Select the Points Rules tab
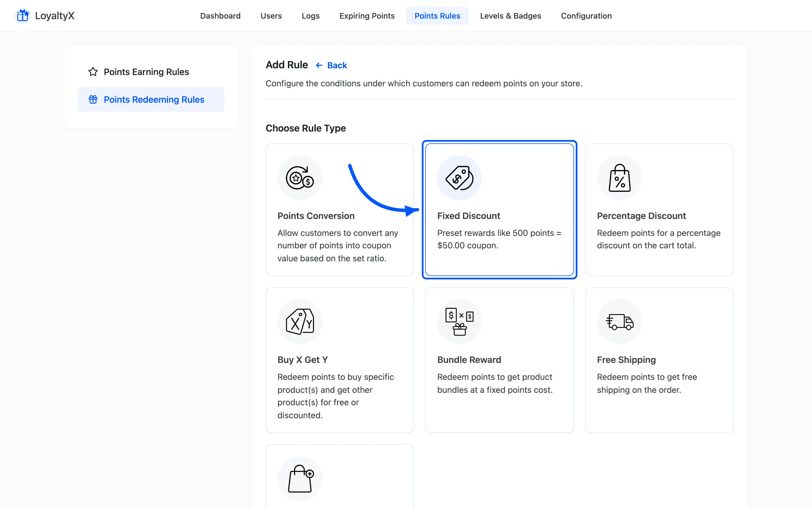 437,16
